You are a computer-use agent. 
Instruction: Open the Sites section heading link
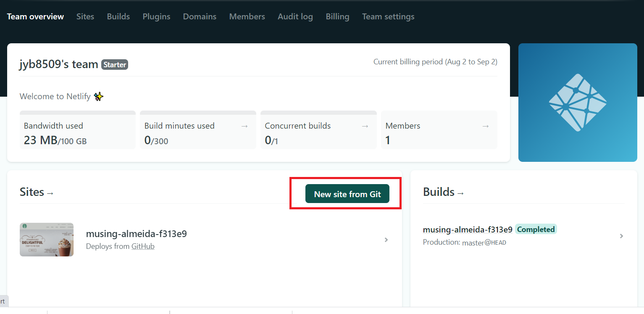(x=37, y=192)
